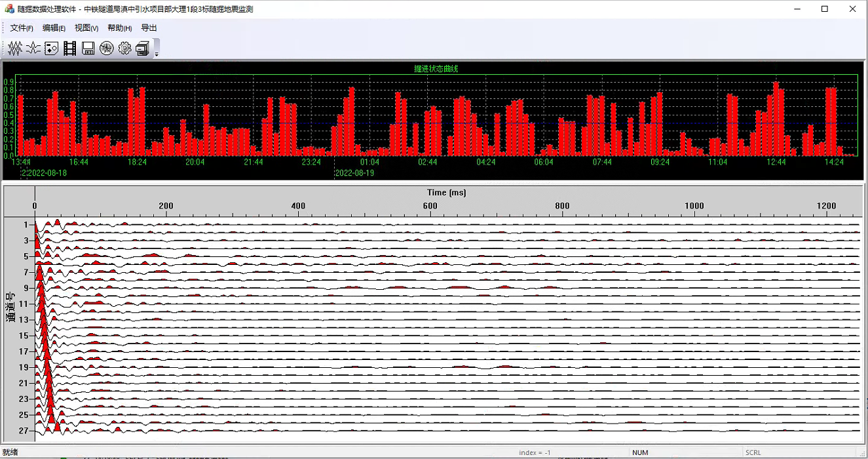Open settings with the gear icon
The image size is (868, 459).
(x=124, y=48)
